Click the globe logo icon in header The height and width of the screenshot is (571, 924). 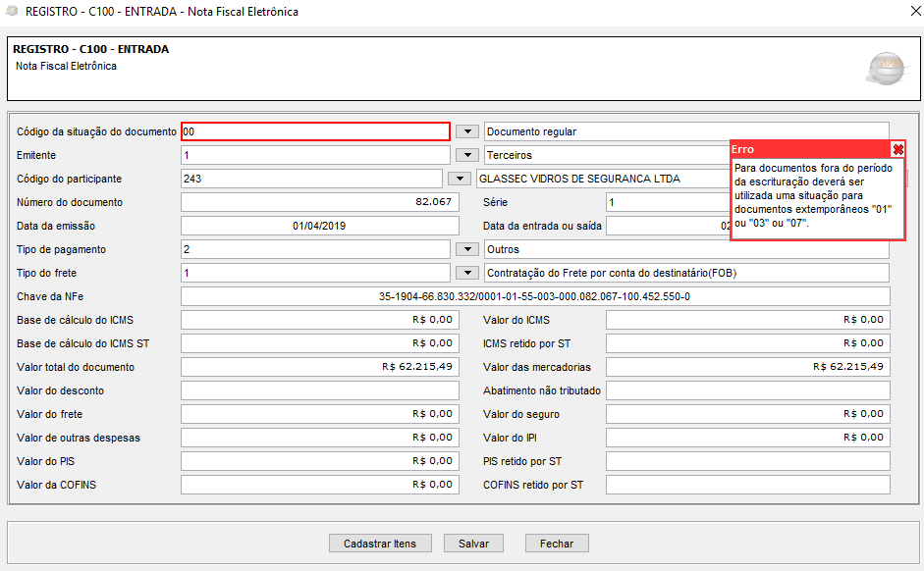coord(884,69)
